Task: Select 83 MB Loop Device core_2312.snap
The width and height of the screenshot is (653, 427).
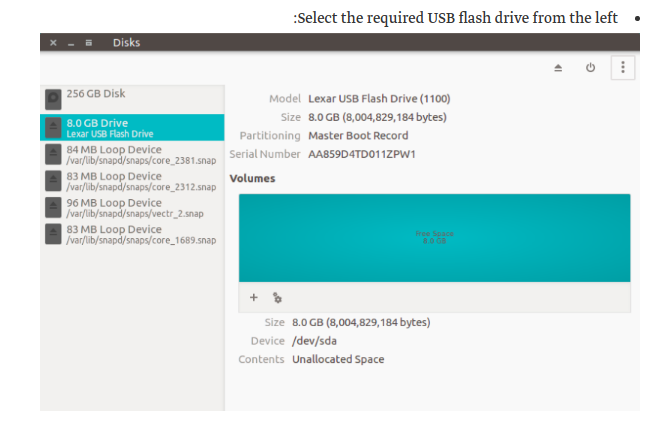Action: (132, 181)
